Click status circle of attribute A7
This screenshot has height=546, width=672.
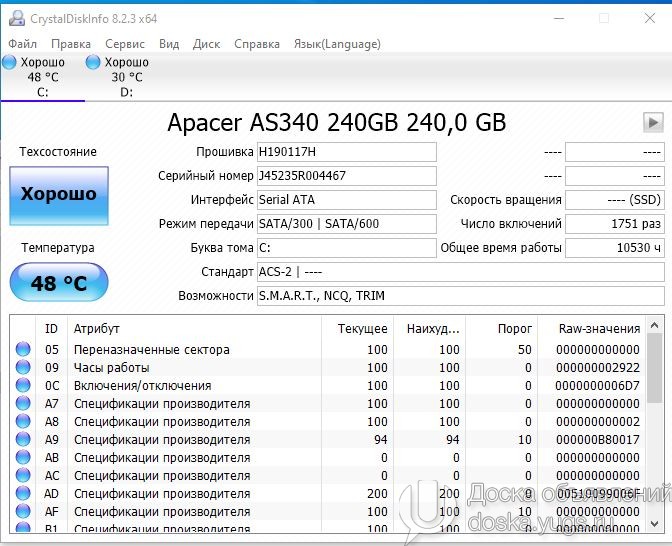(x=23, y=403)
